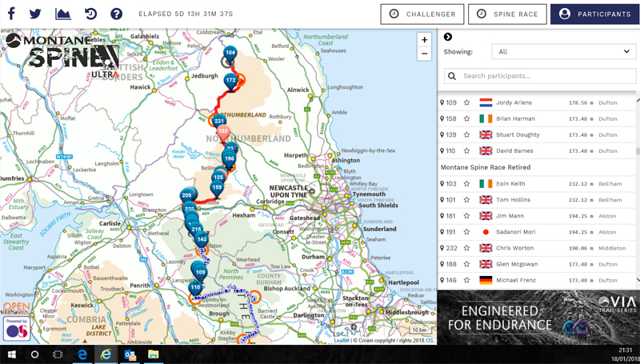Collapse the participants panel arrow
The height and width of the screenshot is (364, 640).
[x=448, y=37]
